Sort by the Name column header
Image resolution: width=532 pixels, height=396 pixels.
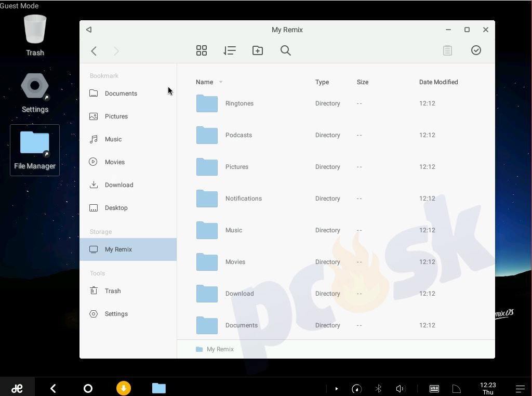tap(204, 82)
